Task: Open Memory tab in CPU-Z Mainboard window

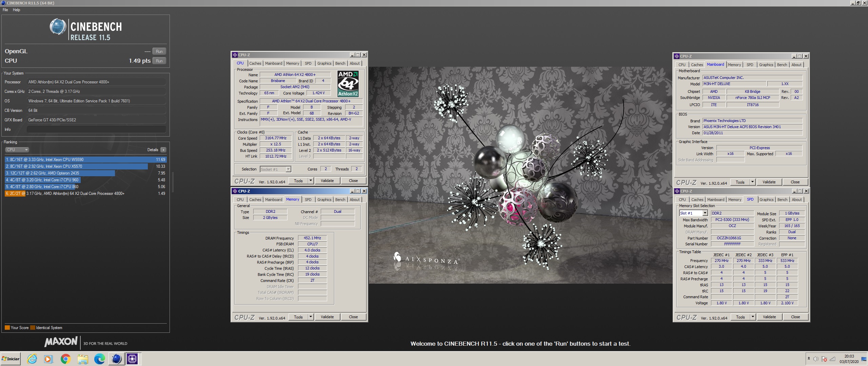Action: click(x=734, y=65)
